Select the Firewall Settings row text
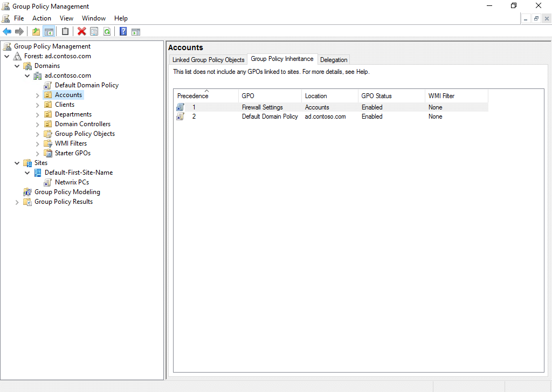 point(263,107)
